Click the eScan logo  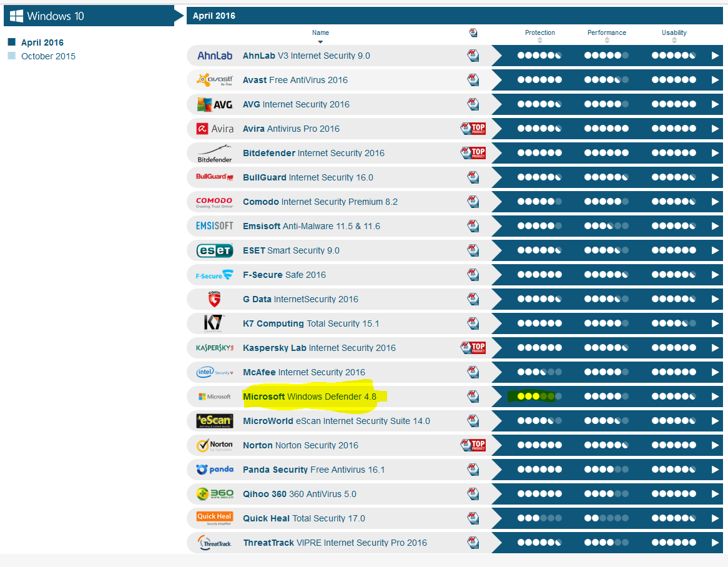click(215, 421)
